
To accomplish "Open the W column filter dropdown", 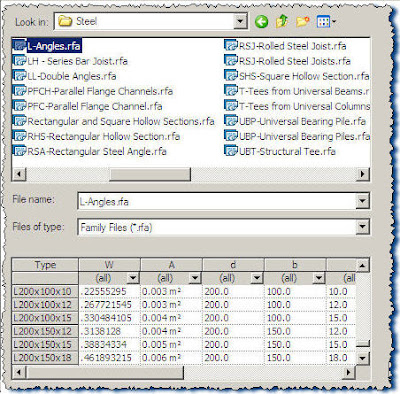I will pos(133,278).
